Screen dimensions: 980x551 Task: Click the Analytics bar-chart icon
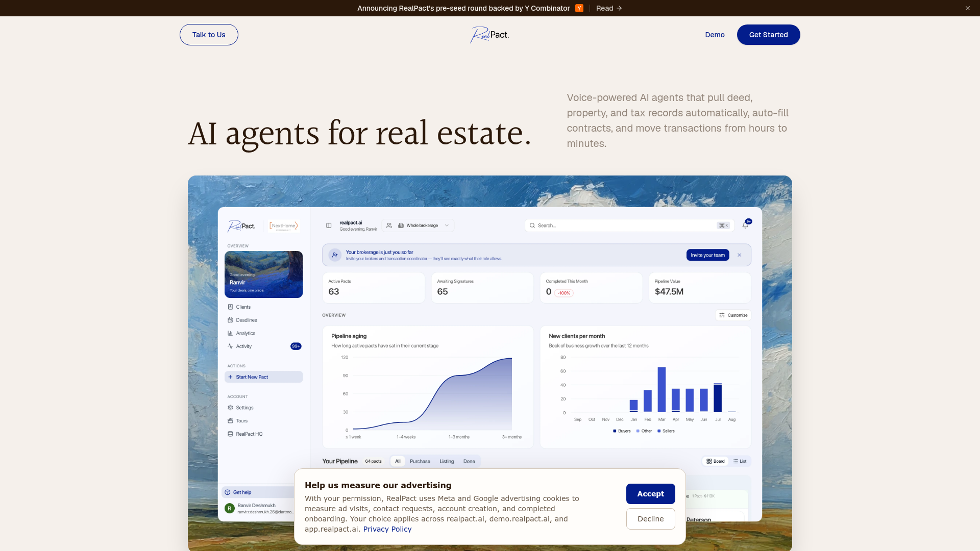[x=230, y=333]
